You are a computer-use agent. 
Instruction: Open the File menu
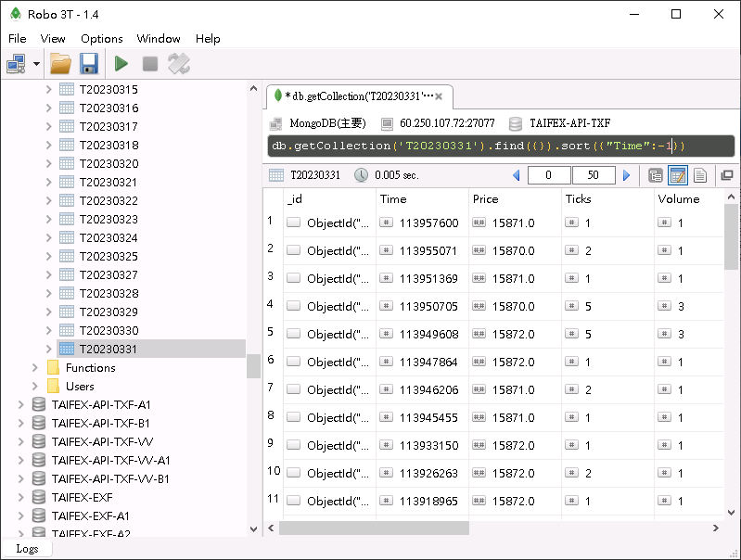click(x=18, y=39)
